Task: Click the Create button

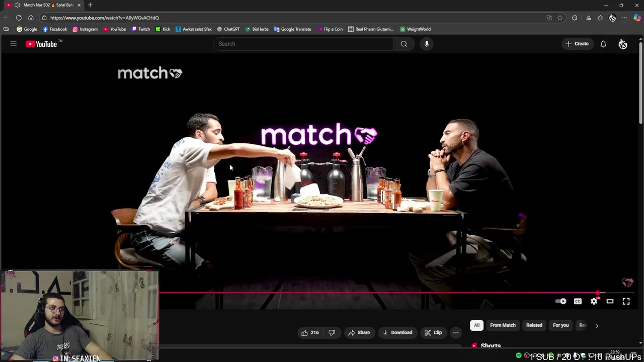Action: (x=577, y=44)
